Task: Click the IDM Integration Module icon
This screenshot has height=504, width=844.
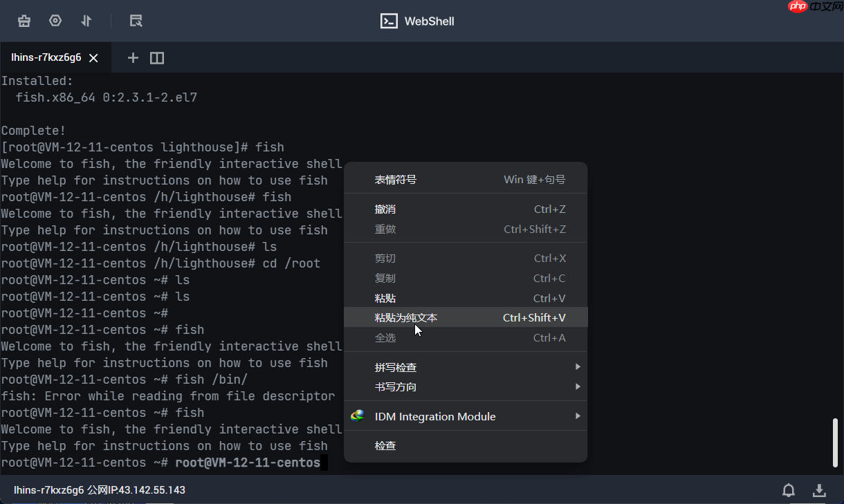Action: [x=358, y=416]
